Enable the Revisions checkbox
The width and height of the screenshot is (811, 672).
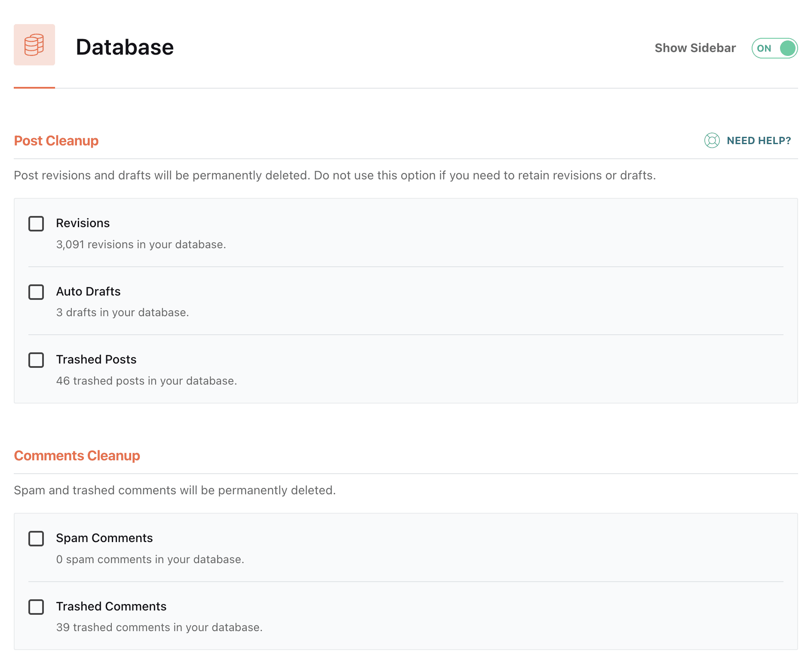(x=36, y=224)
